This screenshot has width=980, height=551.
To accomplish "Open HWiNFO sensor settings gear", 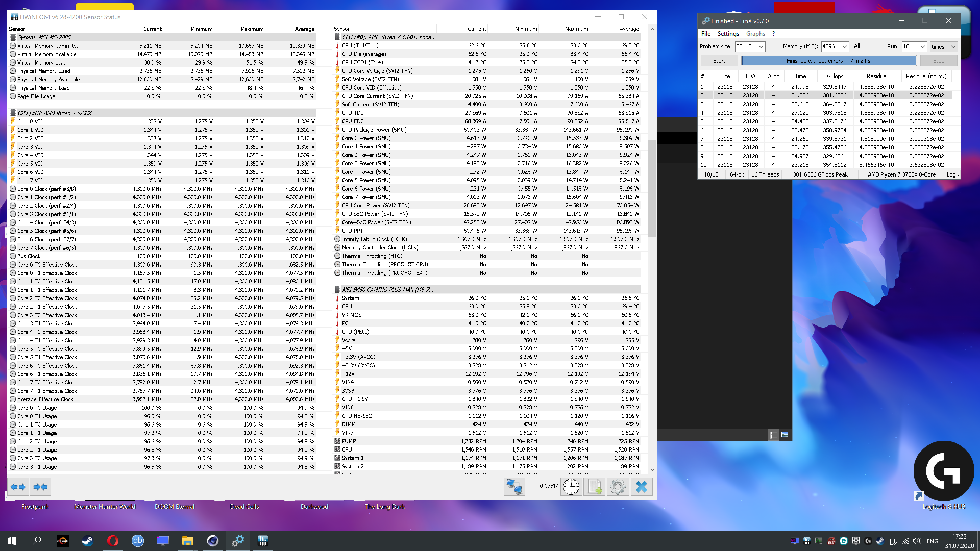I will (x=618, y=487).
